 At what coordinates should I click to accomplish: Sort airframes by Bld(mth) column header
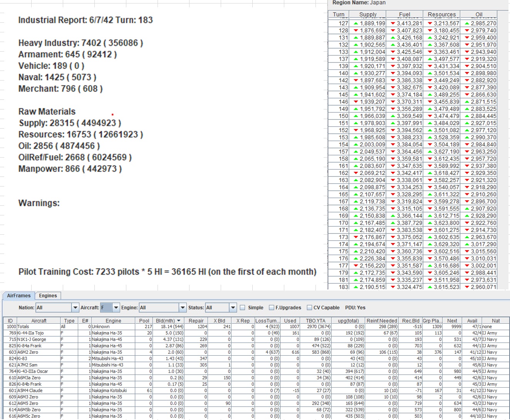point(168,321)
